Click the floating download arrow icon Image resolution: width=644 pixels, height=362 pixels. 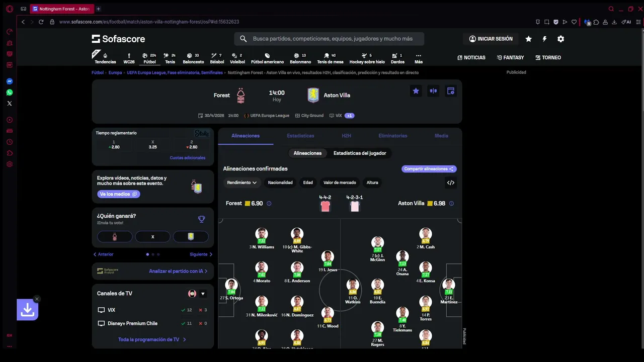28,310
